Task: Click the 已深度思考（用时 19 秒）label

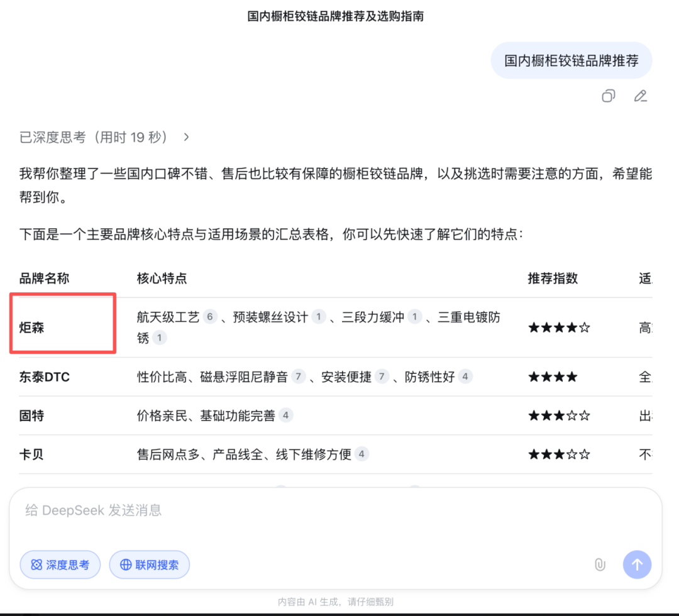Action: (x=94, y=137)
